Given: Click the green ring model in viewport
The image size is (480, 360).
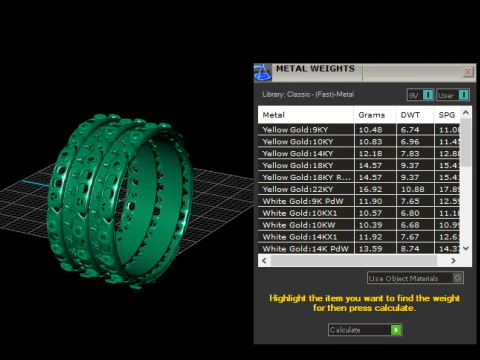Looking at the screenshot, I should [120, 202].
